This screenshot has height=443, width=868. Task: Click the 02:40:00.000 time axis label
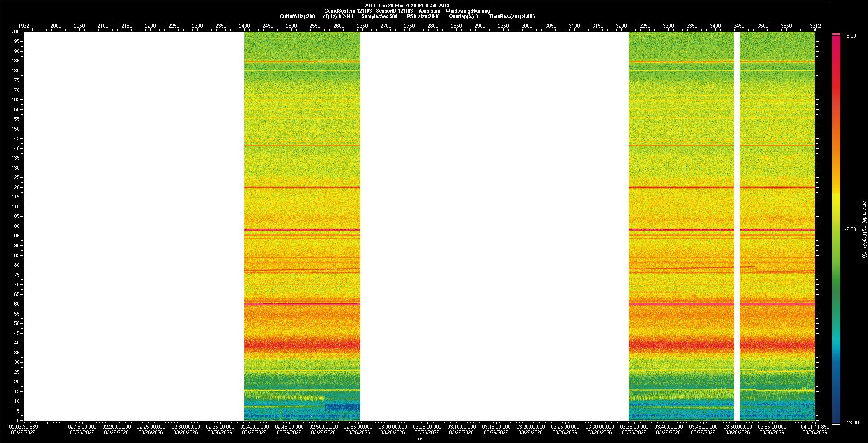click(255, 427)
